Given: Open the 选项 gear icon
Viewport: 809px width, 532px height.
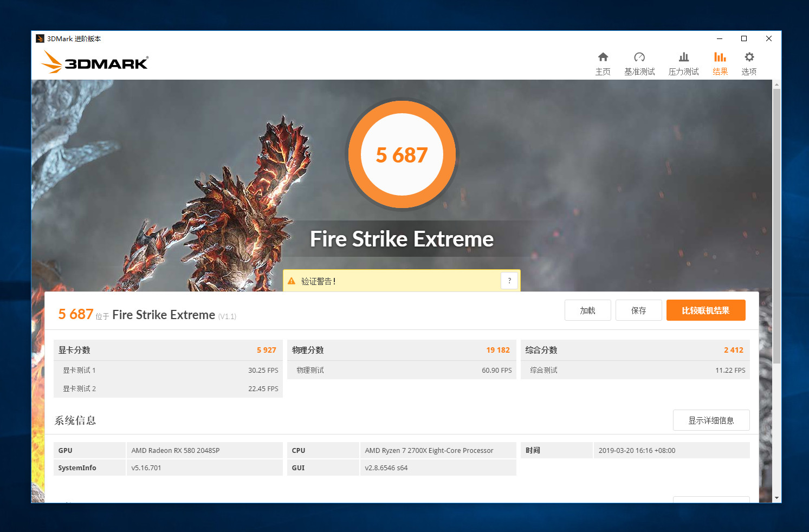Looking at the screenshot, I should point(749,61).
